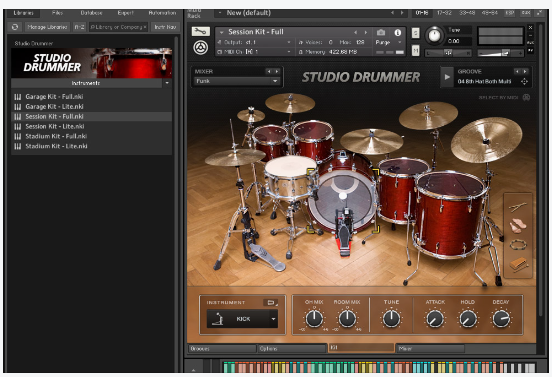Take a snapshot with the camera icon
The image size is (552, 377).
coord(381,32)
